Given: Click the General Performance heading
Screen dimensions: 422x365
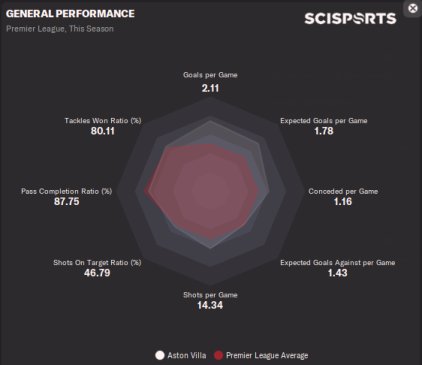Looking at the screenshot, I should coord(70,13).
